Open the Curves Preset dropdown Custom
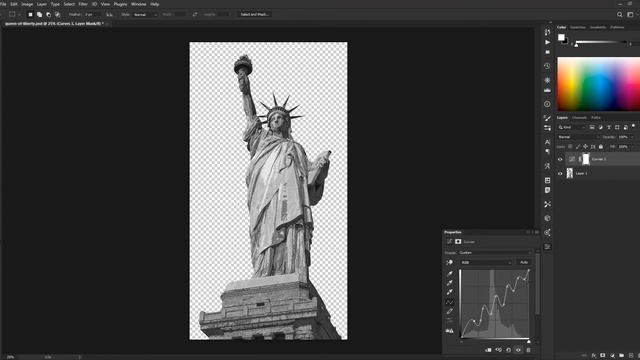Viewport: 640px width, 360px height. coord(495,253)
